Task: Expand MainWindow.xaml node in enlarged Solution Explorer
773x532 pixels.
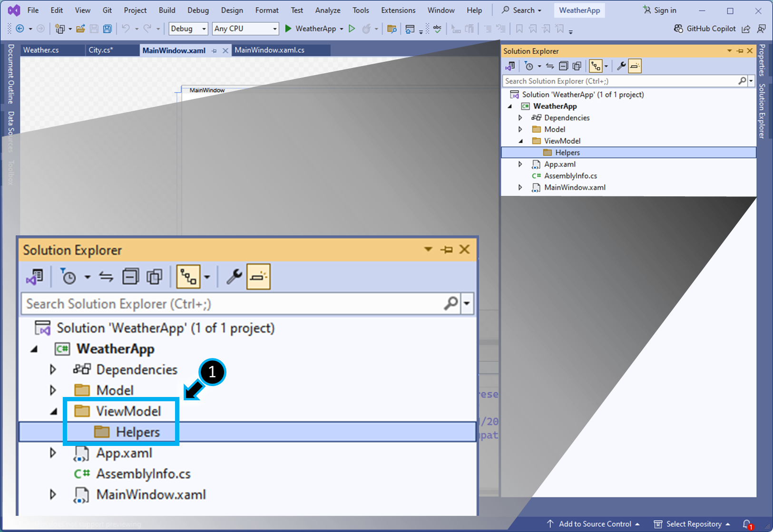Action: coord(53,494)
